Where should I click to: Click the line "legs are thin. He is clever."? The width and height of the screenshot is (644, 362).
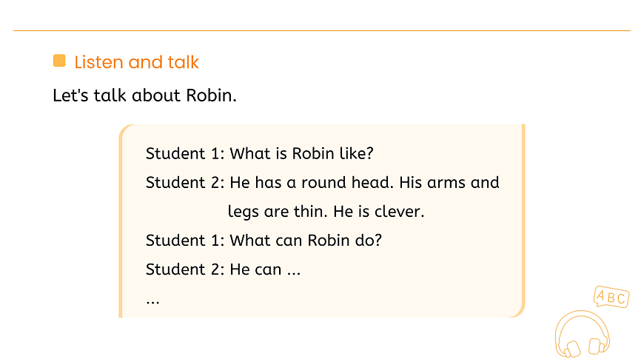326,212
